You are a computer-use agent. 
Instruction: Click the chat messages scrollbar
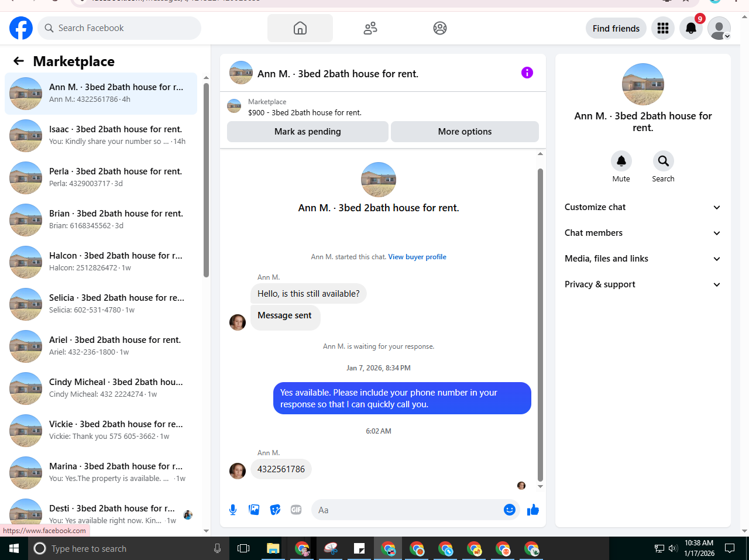[540, 325]
